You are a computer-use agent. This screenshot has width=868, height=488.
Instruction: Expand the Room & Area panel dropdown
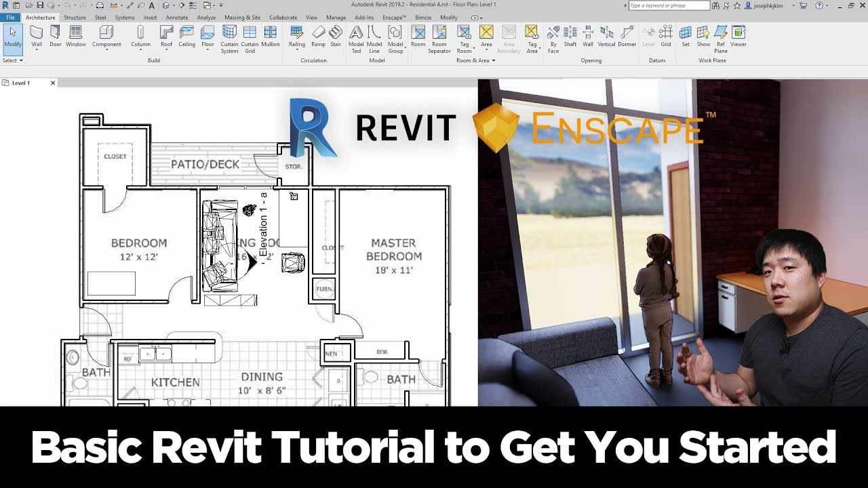pos(475,60)
